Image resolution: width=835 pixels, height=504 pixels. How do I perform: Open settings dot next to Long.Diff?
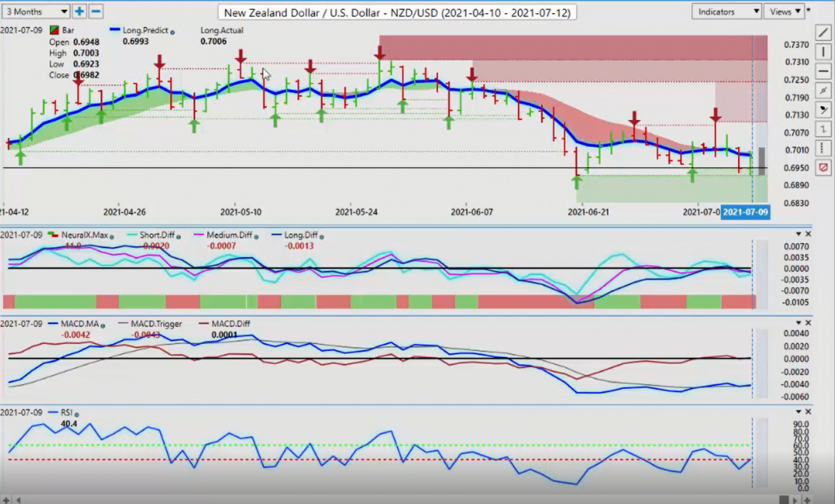tap(321, 237)
